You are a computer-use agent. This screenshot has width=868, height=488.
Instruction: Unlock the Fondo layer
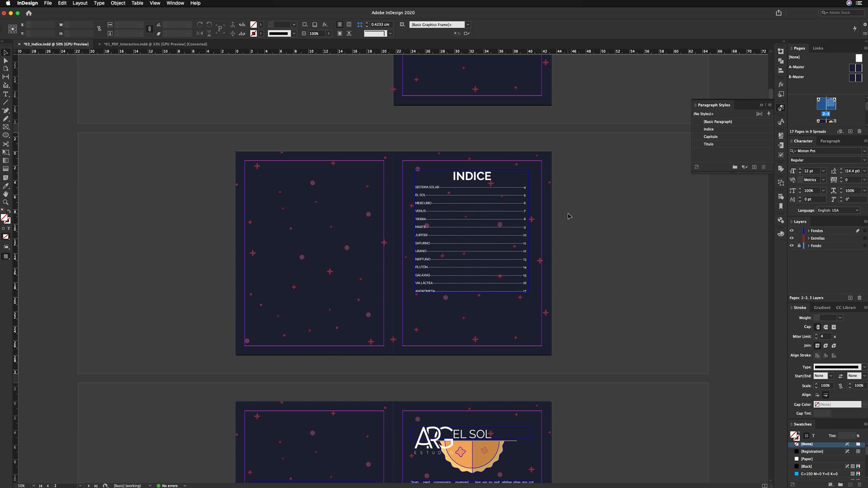point(799,246)
